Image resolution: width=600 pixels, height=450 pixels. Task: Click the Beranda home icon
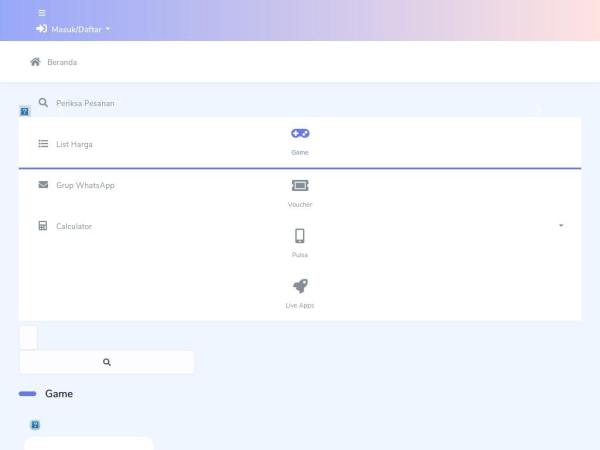[x=35, y=62]
